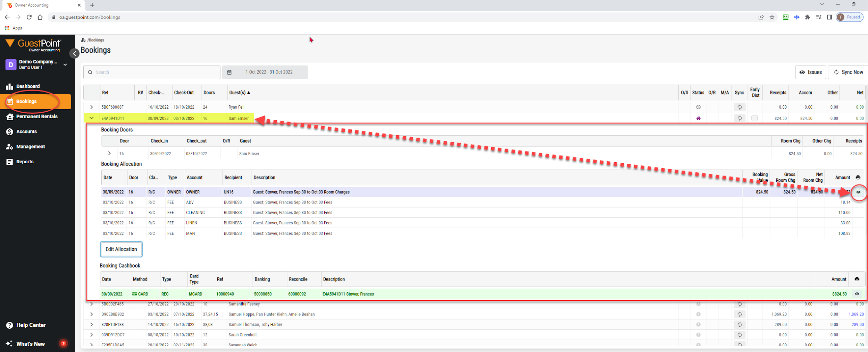Click the sync icon for Sam Ernser booking
Viewport: 868px width, 352px height.
740,118
